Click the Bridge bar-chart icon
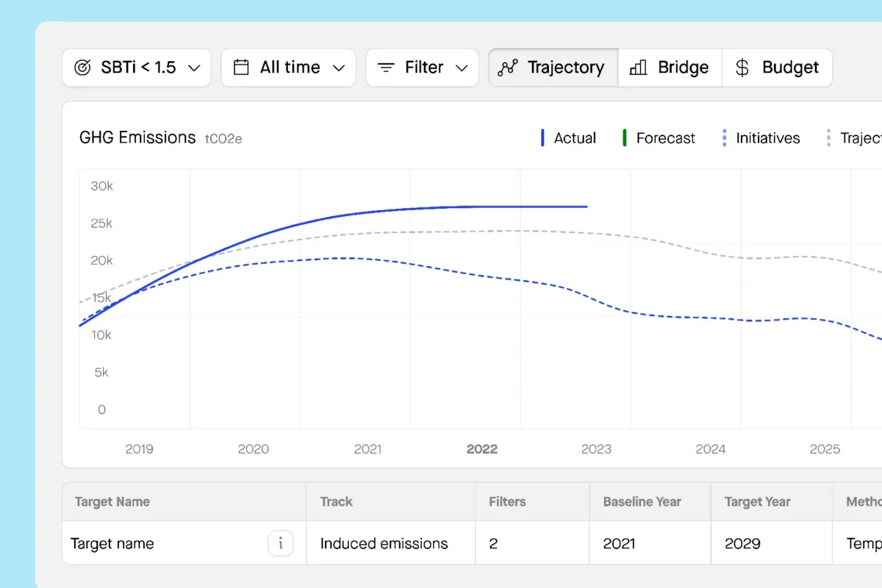This screenshot has width=882, height=588. 637,67
